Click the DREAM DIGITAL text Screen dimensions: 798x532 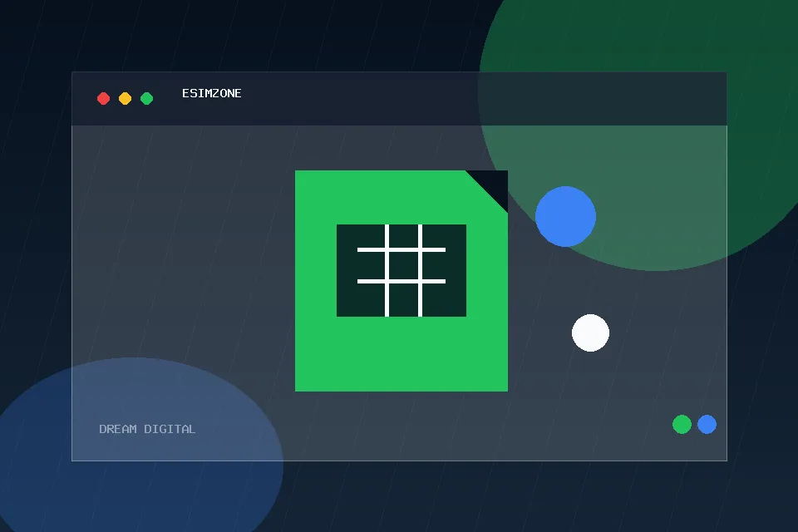(147, 429)
